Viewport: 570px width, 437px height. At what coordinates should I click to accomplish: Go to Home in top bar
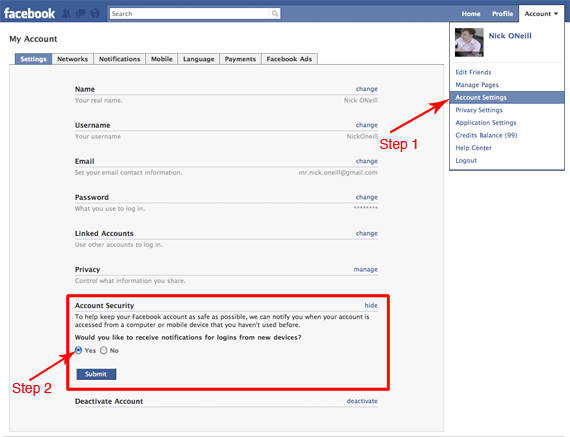click(471, 14)
